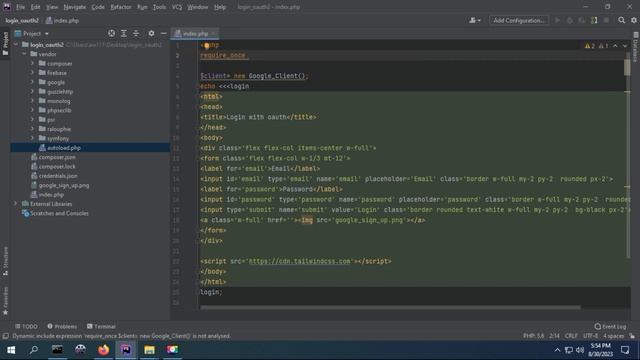Screen dimensions: 640x360
Task: Go to previous highlighted error arrow
Action: (x=615, y=46)
